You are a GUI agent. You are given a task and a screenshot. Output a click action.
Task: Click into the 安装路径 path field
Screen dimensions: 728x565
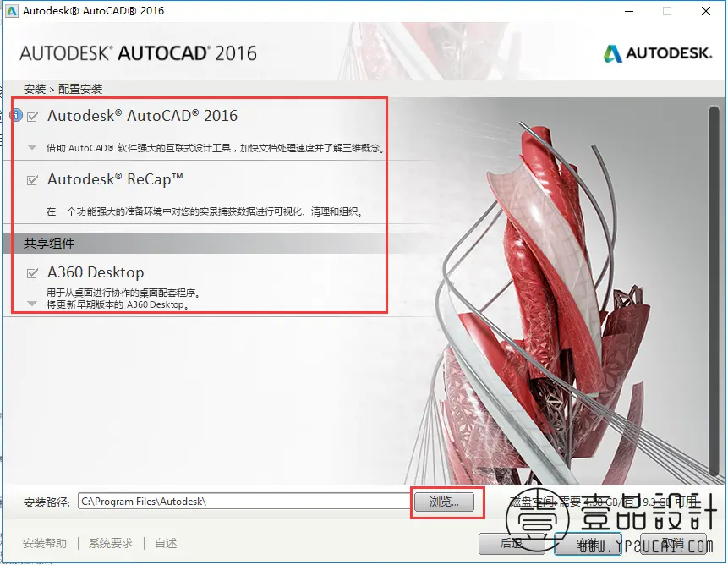click(x=244, y=502)
